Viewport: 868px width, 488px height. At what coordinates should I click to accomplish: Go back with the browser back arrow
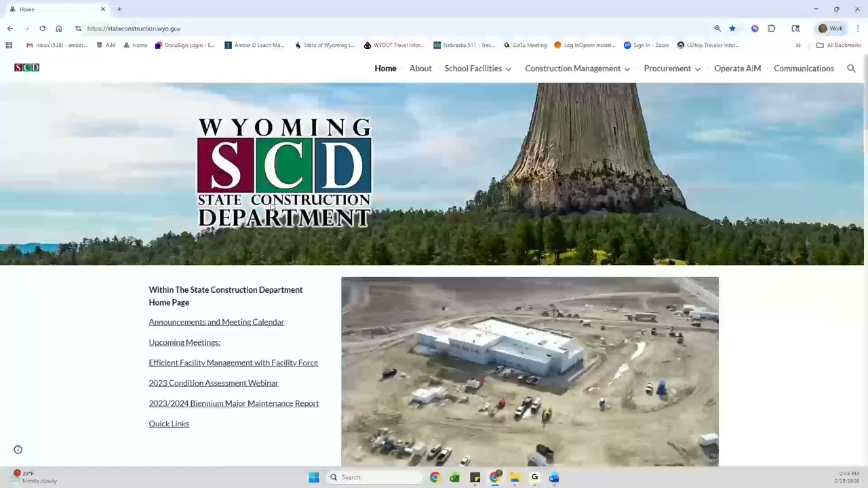click(x=9, y=28)
